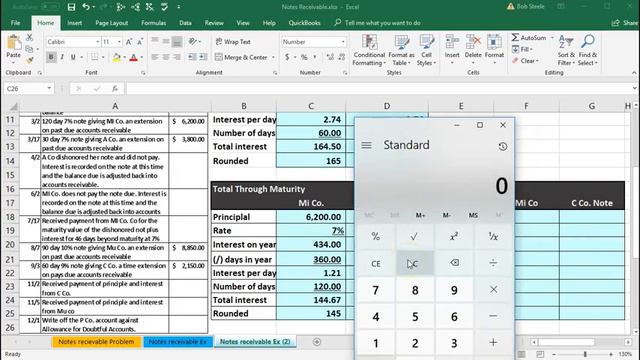Toggle Bold formatting
640x360 pixels.
[x=51, y=57]
